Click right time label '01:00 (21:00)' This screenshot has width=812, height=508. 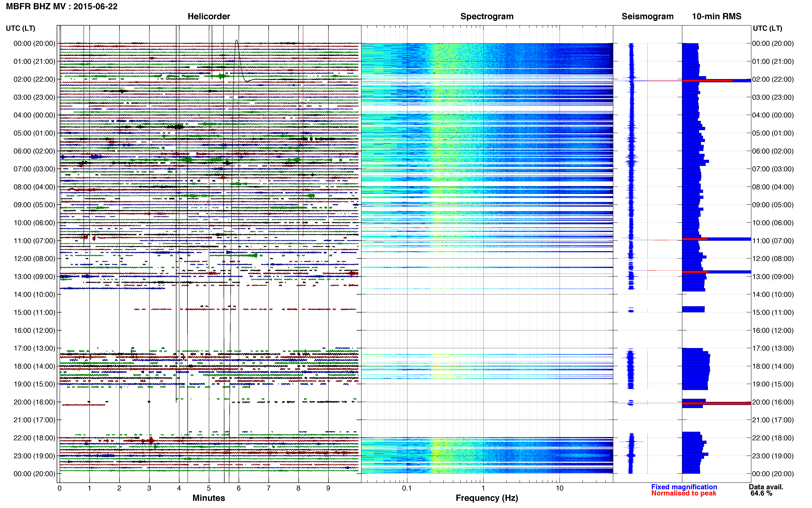point(773,62)
